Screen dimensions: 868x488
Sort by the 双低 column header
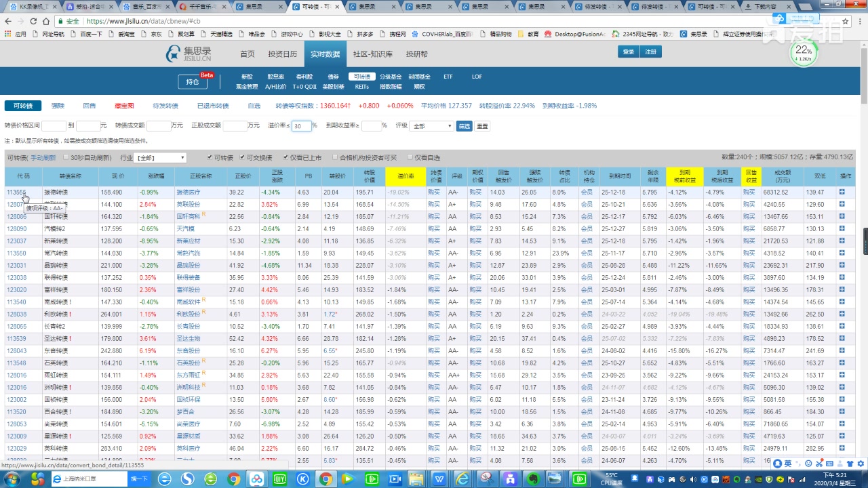[820, 176]
